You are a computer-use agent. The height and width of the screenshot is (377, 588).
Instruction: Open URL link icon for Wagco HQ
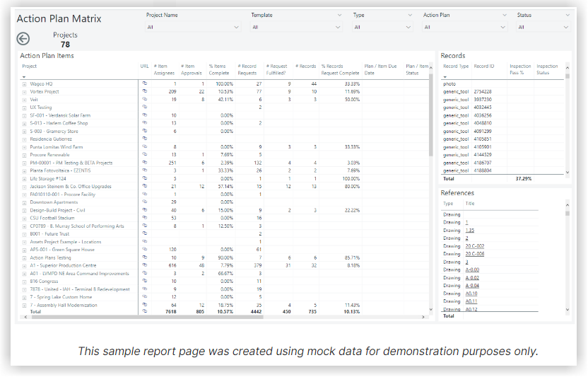point(145,83)
